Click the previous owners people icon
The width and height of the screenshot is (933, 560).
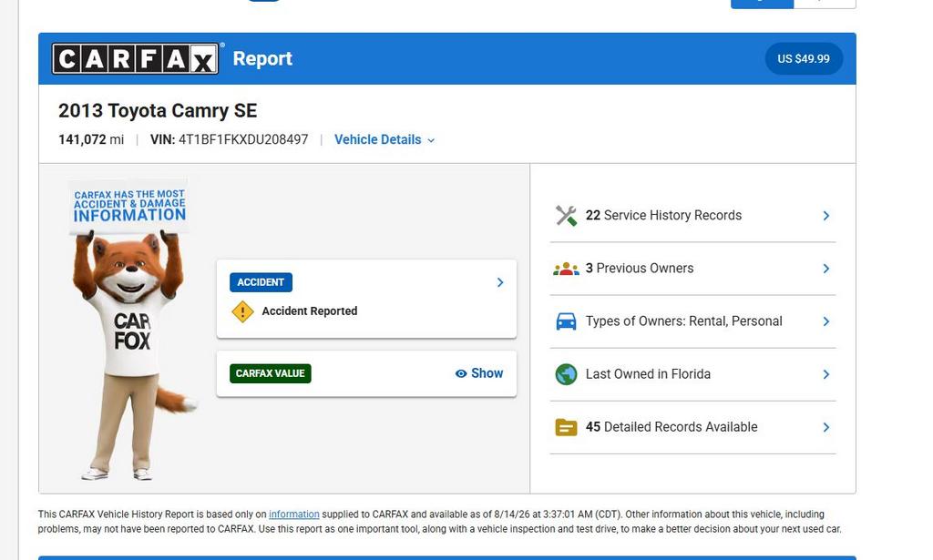tap(566, 269)
